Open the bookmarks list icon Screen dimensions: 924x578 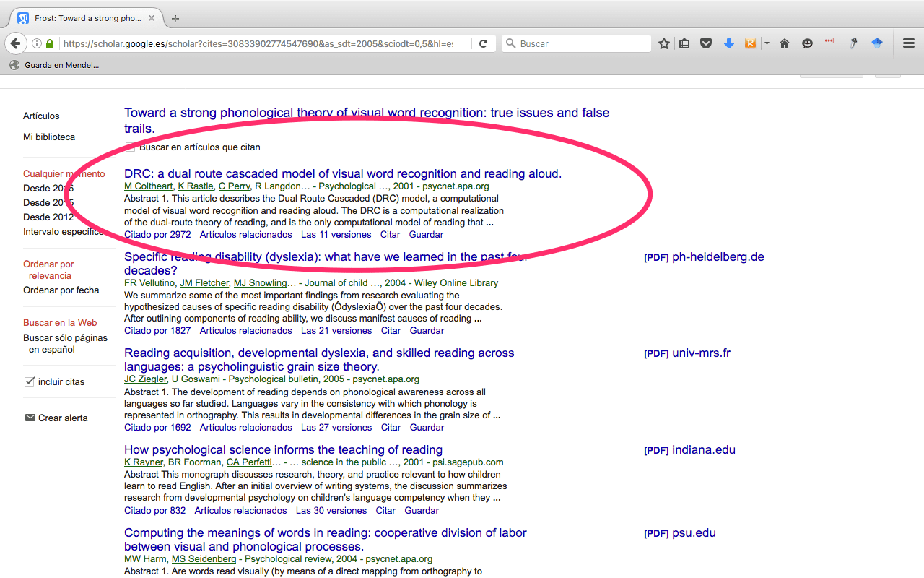coord(684,43)
